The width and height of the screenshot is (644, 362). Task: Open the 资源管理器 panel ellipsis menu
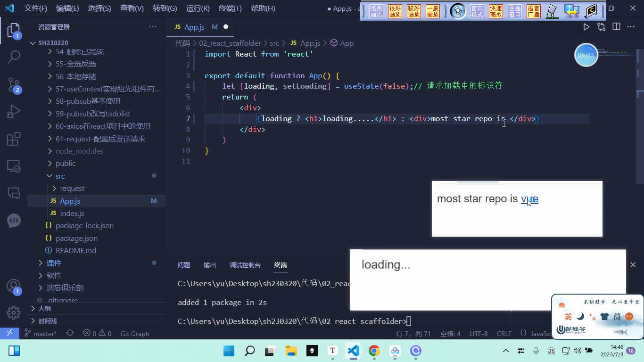point(153,27)
